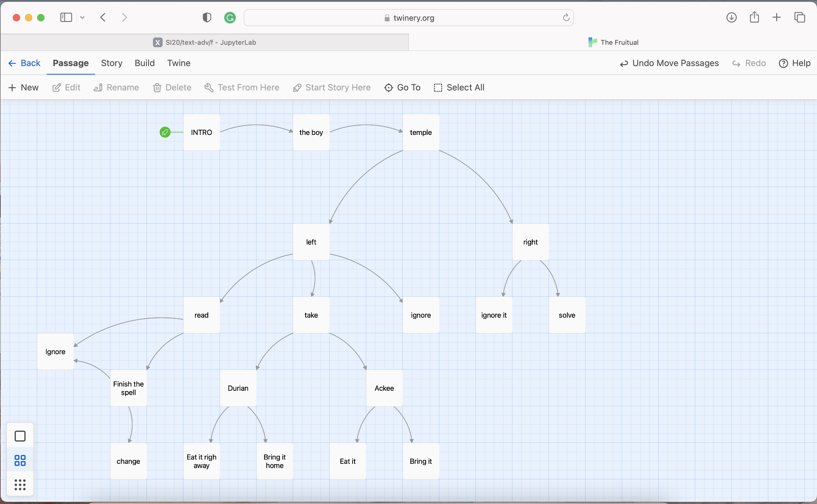
Task: Open privacy report shield icon
Action: (x=207, y=17)
